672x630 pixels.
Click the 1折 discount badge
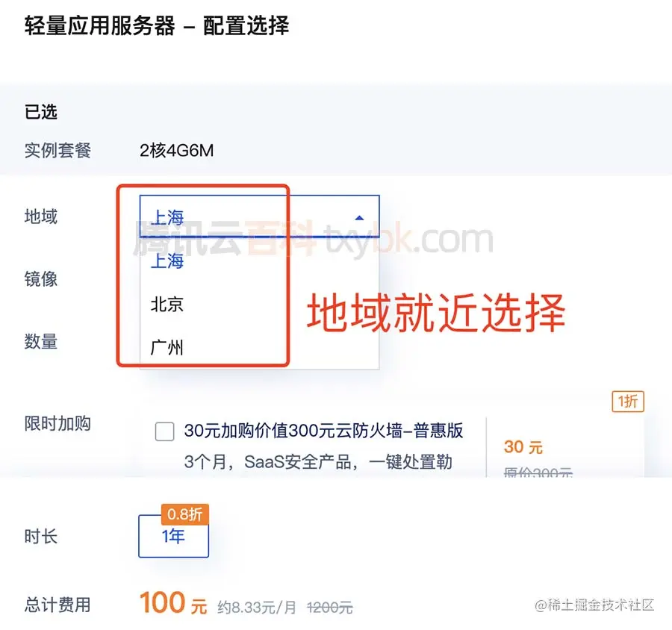point(627,402)
